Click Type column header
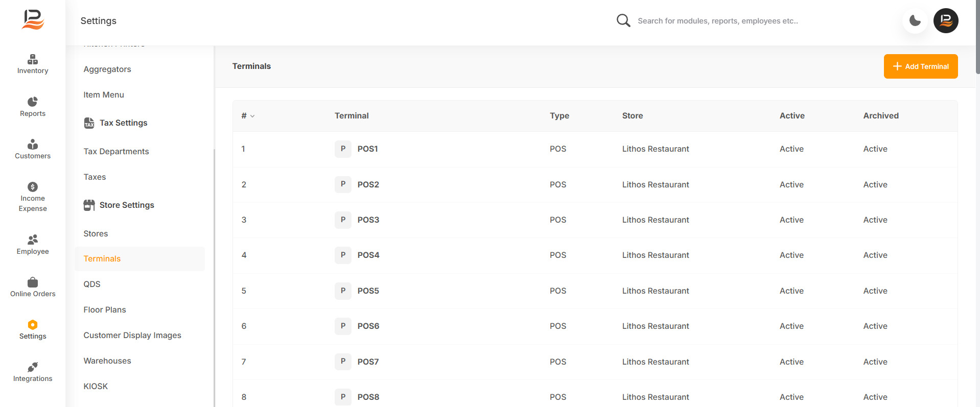This screenshot has width=980, height=407. pos(559,116)
